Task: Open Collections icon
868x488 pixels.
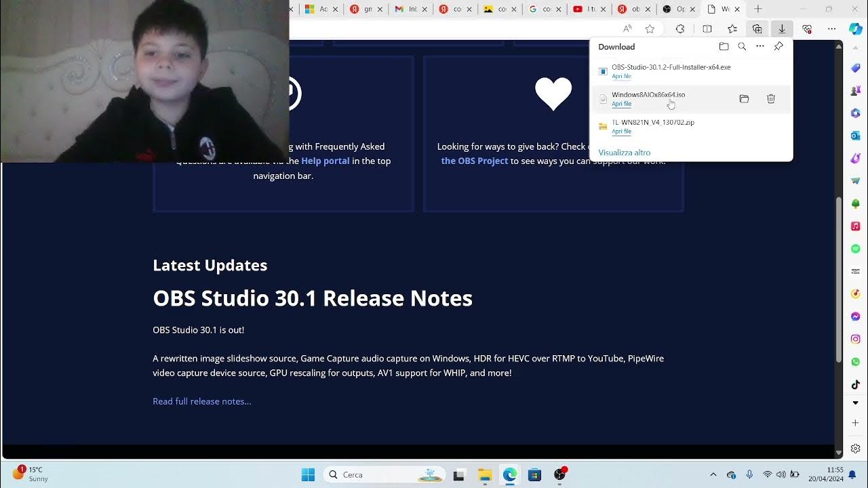Action: (x=757, y=28)
